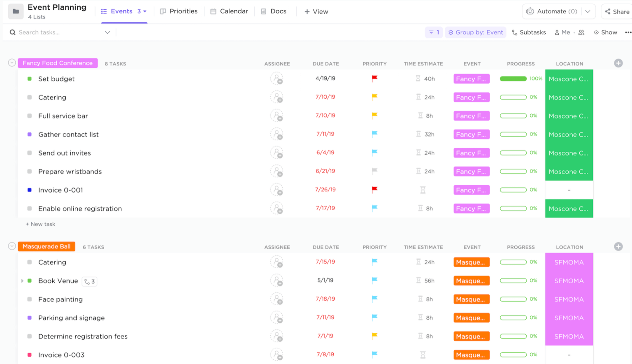This screenshot has height=364, width=632.
Task: Click the search magnifier icon
Action: click(12, 32)
